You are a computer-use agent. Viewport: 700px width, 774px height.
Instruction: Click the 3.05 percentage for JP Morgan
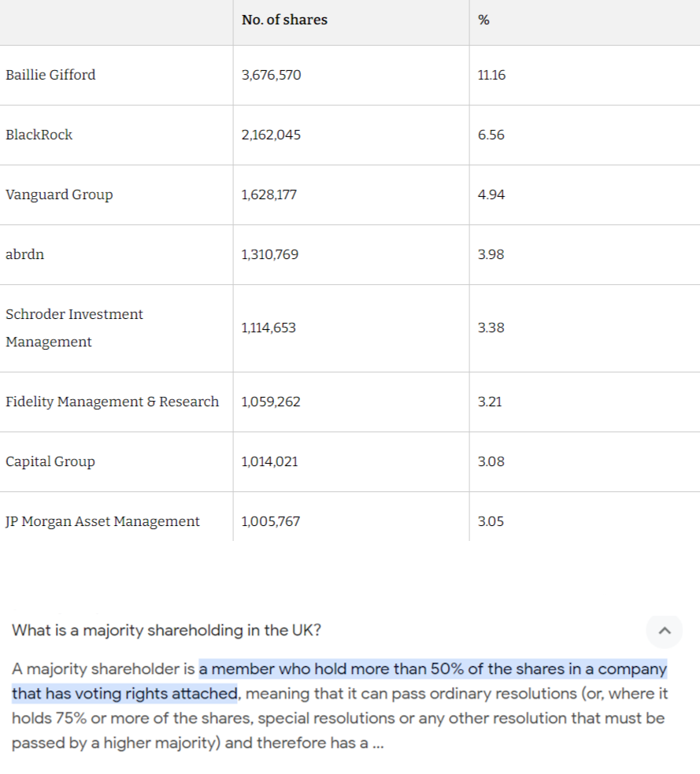click(x=491, y=521)
